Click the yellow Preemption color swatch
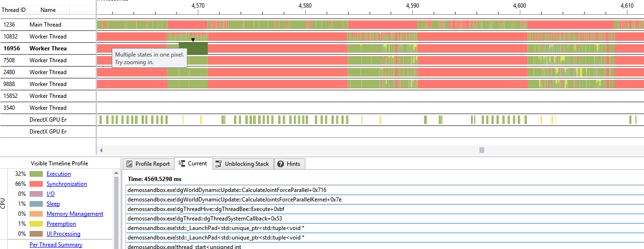 click(x=36, y=224)
